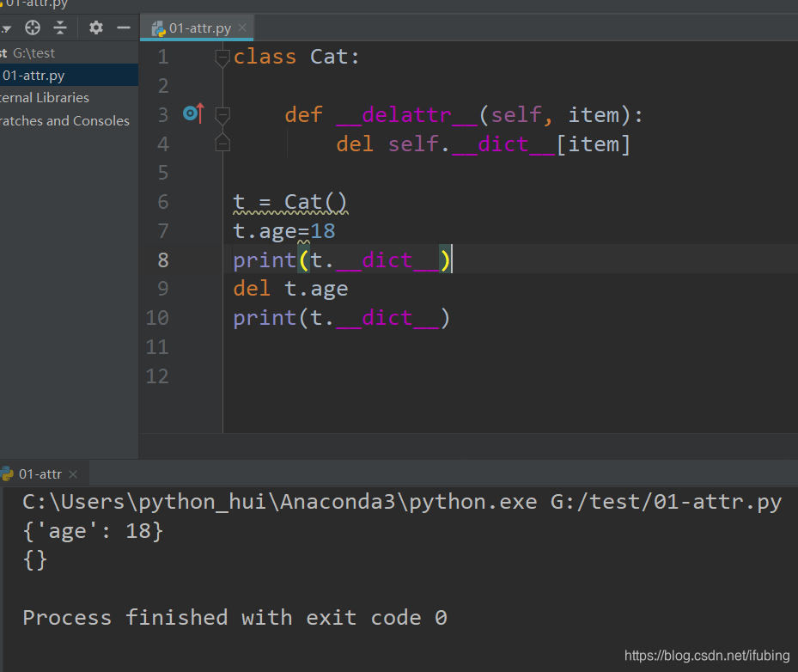
Task: Collapse the class Cat fold marker on line 1
Action: tap(222, 58)
